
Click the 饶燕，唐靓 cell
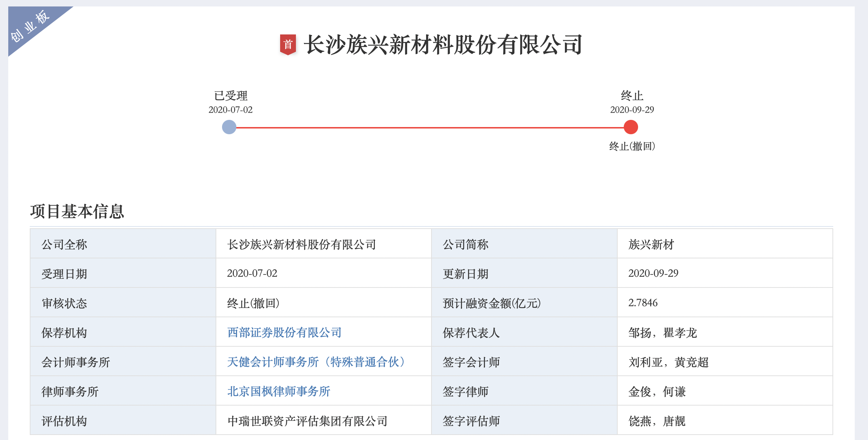point(725,420)
